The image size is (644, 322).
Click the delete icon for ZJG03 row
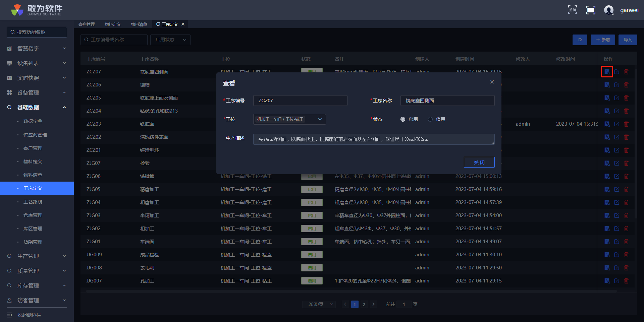[626, 215]
